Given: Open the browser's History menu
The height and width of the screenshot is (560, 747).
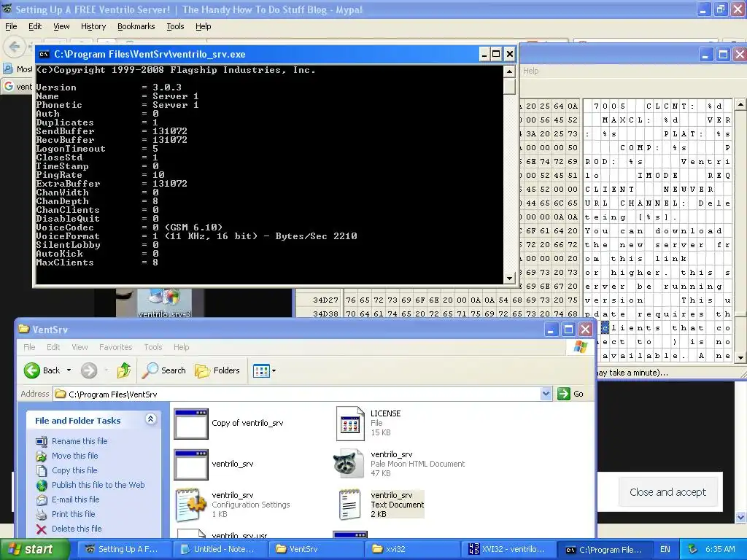Looking at the screenshot, I should point(93,27).
